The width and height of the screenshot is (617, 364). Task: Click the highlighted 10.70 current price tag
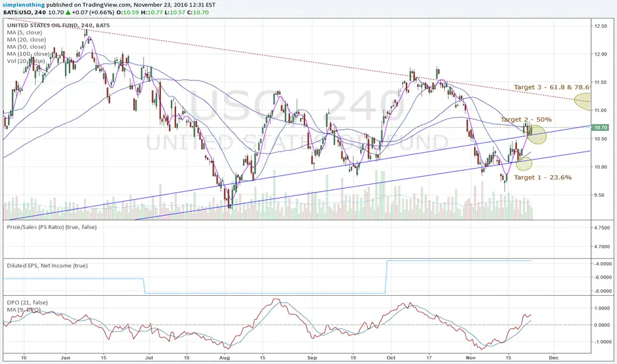[600, 128]
